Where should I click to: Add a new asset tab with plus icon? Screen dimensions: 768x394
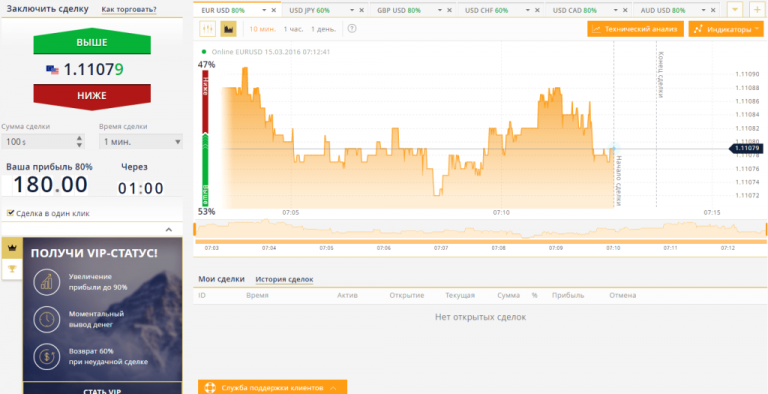coord(757,9)
